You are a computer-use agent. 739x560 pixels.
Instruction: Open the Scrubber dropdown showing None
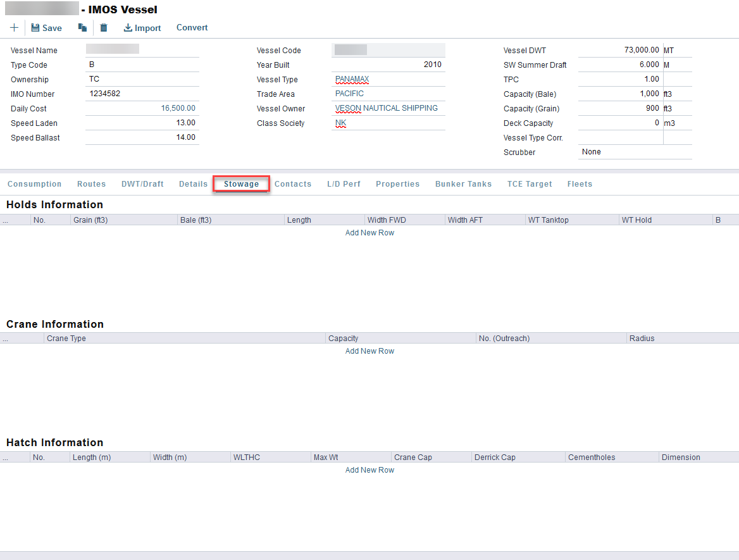click(x=635, y=152)
